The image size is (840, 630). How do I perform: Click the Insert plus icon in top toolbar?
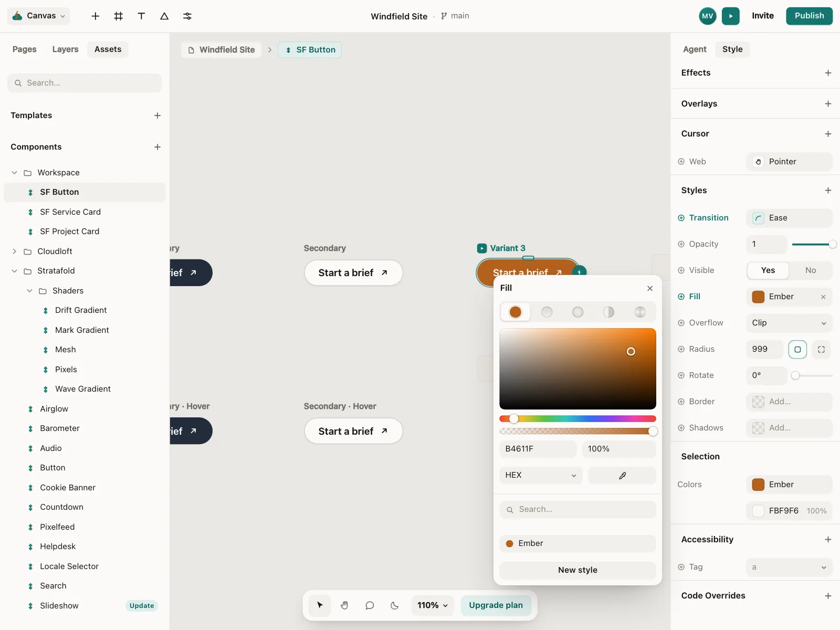pyautogui.click(x=96, y=16)
